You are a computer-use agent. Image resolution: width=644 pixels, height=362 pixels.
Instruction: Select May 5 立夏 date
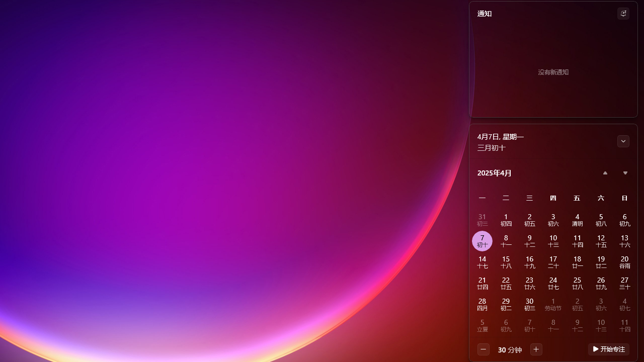[x=482, y=326]
